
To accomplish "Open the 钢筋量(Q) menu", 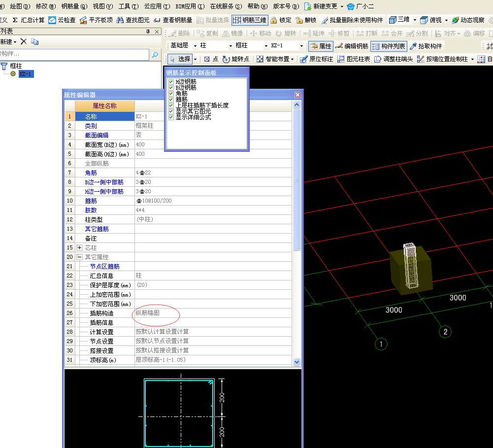I will click(74, 6).
